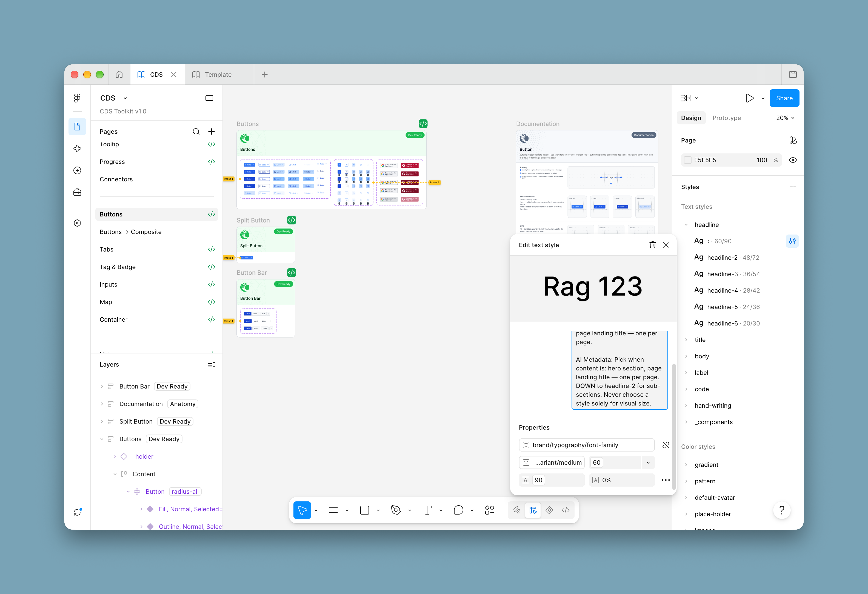The image size is (868, 594).
Task: Add a new tab with plus icon
Action: click(x=264, y=74)
